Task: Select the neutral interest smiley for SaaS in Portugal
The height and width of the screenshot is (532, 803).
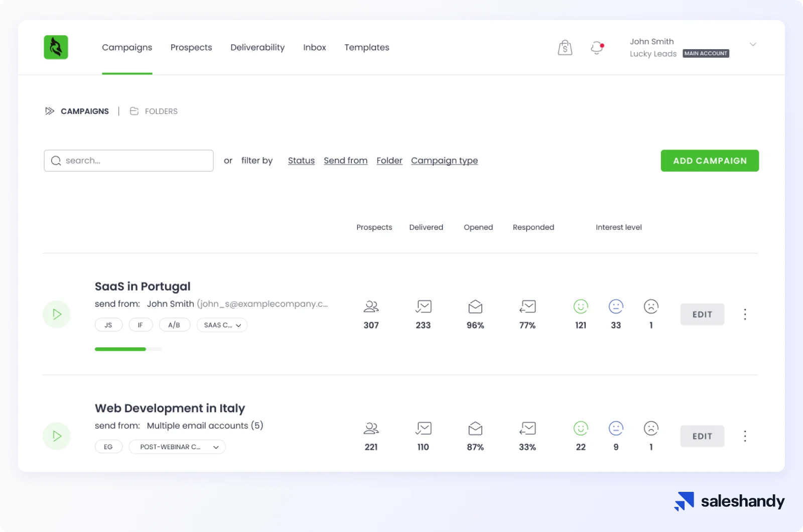Action: [x=616, y=306]
